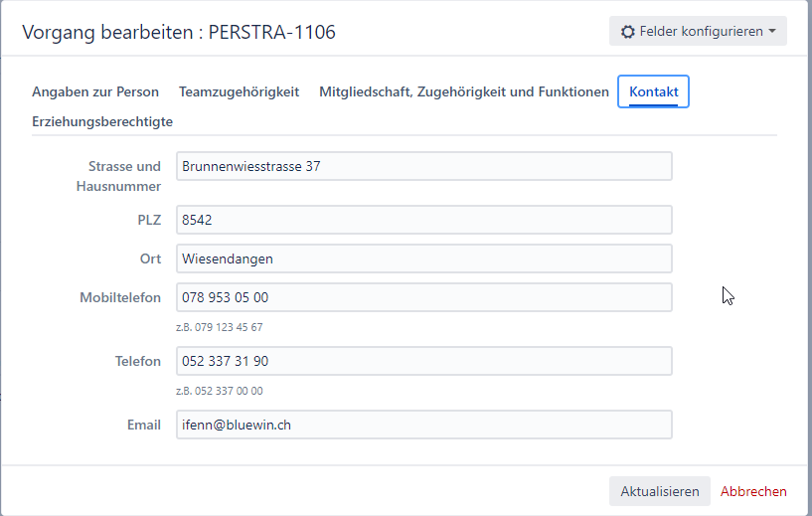Click the Telefon number input field
Image resolution: width=812 pixels, height=516 pixels.
(423, 361)
